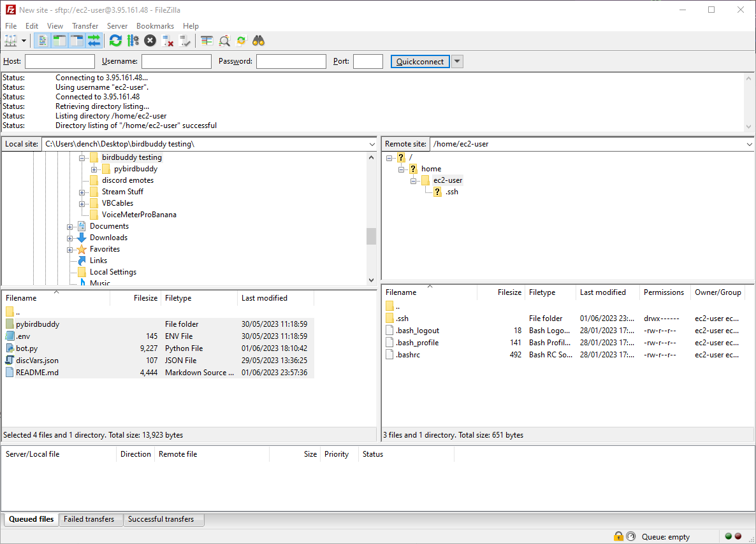Toggle directory comparison
The width and height of the screenshot is (756, 544).
tap(224, 41)
